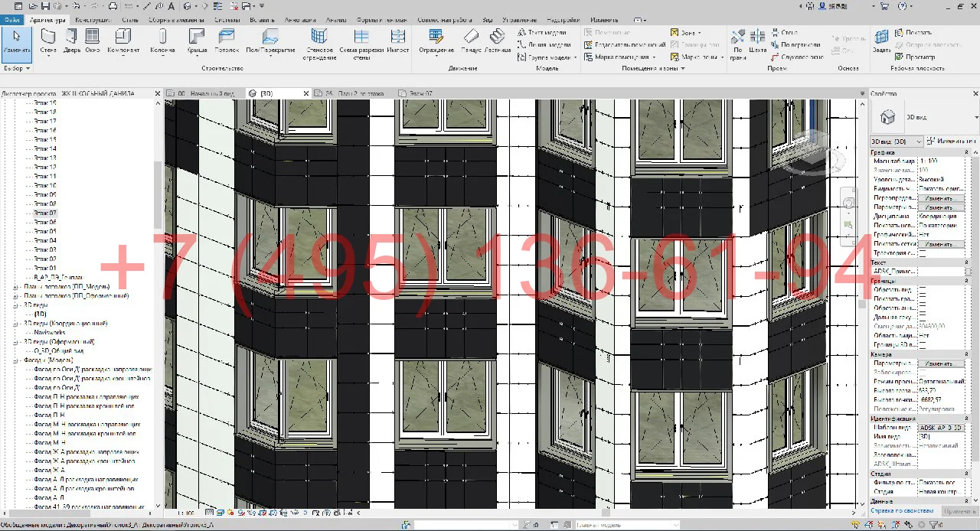
Task: Select the Stair (Лестница) tool
Action: tap(498, 41)
